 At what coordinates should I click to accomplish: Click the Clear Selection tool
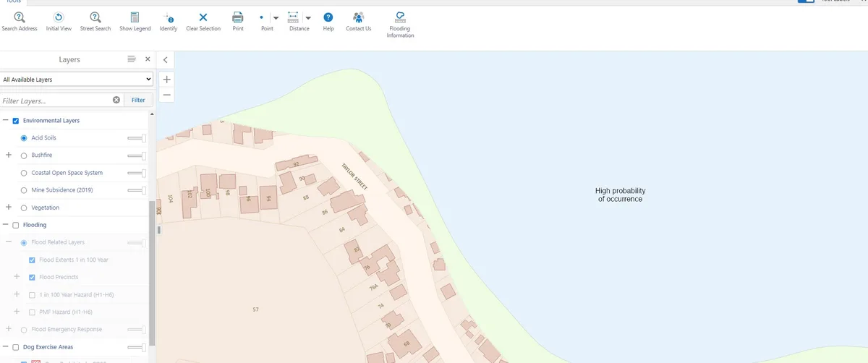pyautogui.click(x=203, y=21)
